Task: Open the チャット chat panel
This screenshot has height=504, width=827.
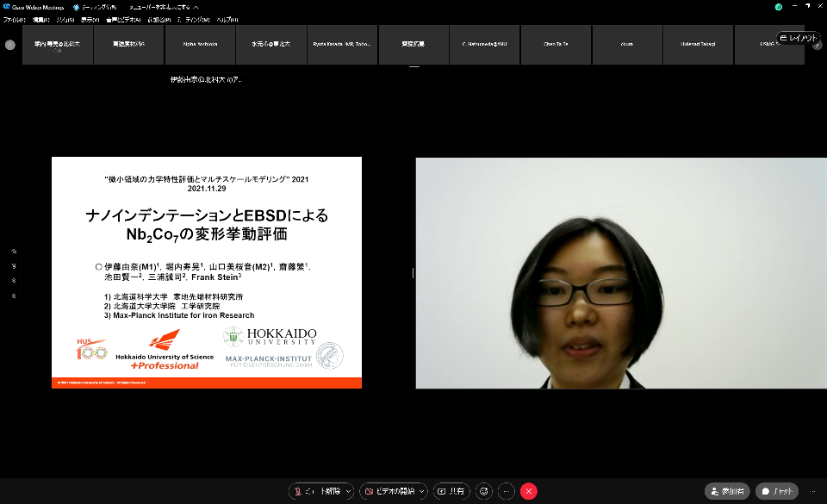Action: point(777,491)
